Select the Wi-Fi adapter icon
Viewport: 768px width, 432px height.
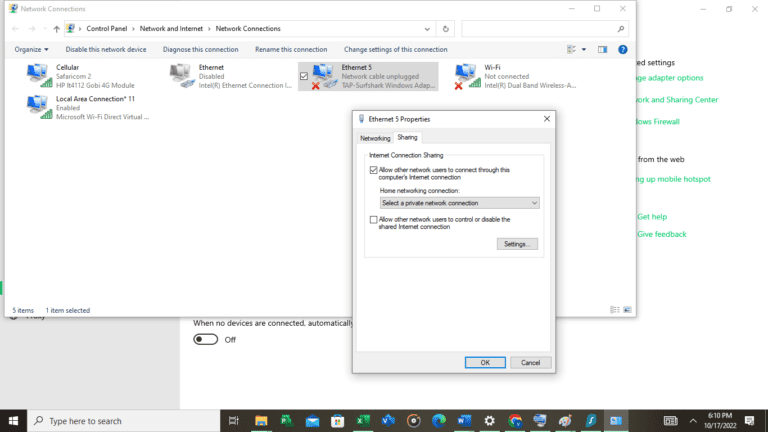point(466,75)
